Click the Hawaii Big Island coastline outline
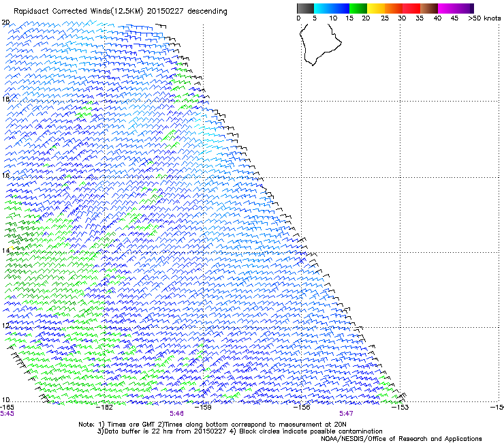This screenshot has width=504, height=443. pos(321,44)
